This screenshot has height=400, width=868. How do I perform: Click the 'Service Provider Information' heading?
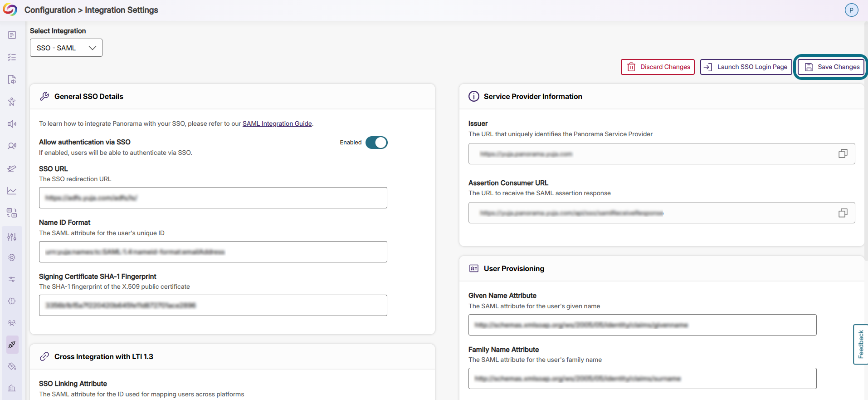pyautogui.click(x=533, y=96)
